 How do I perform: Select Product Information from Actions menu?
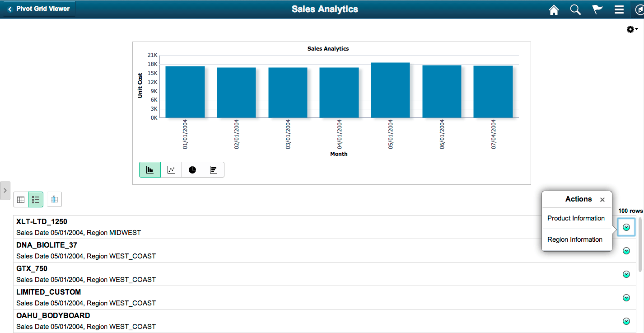577,218
